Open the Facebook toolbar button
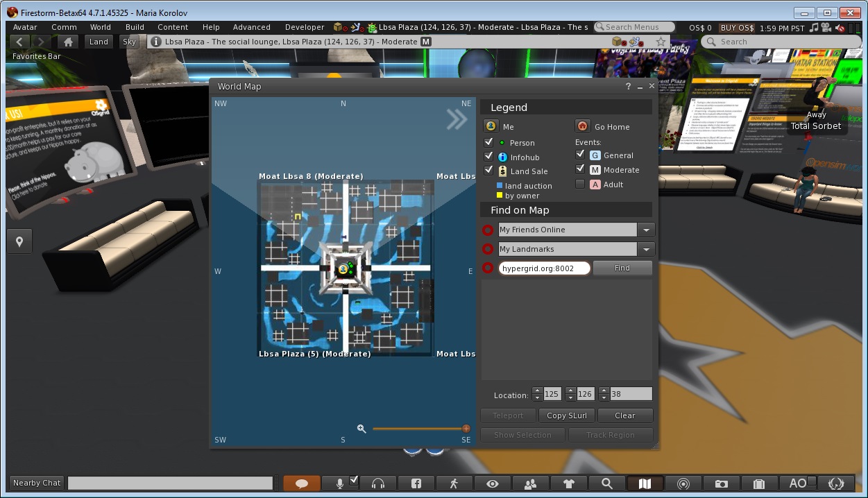The height and width of the screenshot is (498, 868). [x=417, y=483]
